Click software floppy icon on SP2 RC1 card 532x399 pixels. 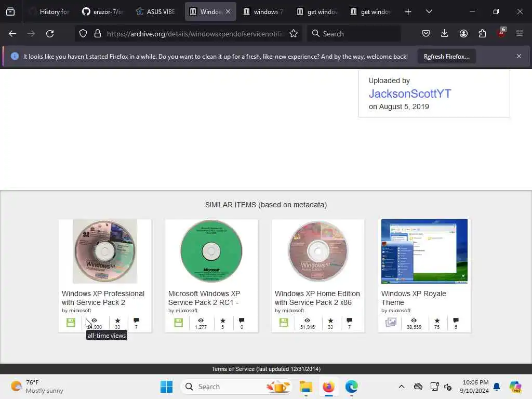(179, 322)
